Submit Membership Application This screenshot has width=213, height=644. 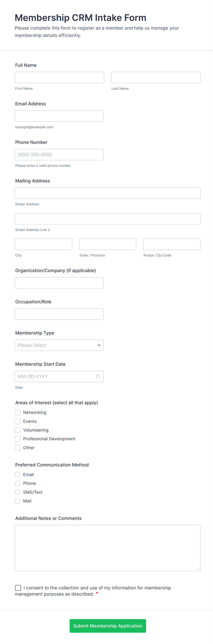pos(108,626)
